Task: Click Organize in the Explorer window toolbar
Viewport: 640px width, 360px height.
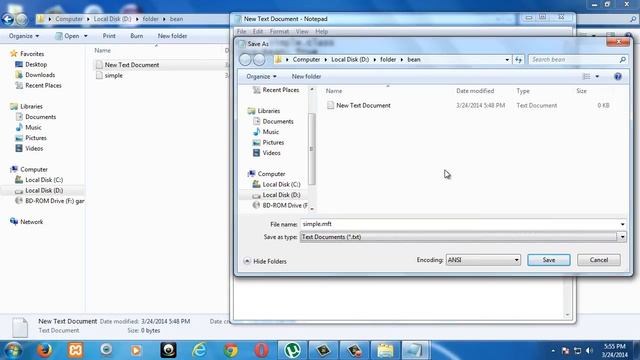Action: [24, 36]
